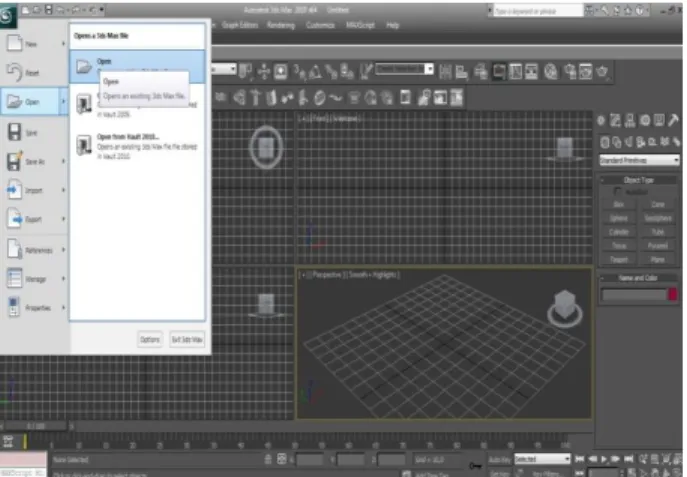The image size is (687, 477).
Task: Enable the AutoGrid checkbox
Action: click(x=617, y=191)
